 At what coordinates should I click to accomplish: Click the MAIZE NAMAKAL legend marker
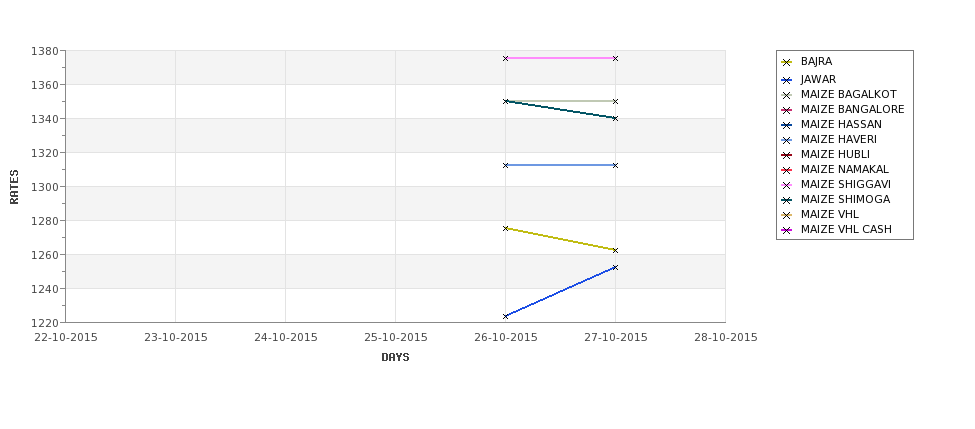click(x=787, y=170)
